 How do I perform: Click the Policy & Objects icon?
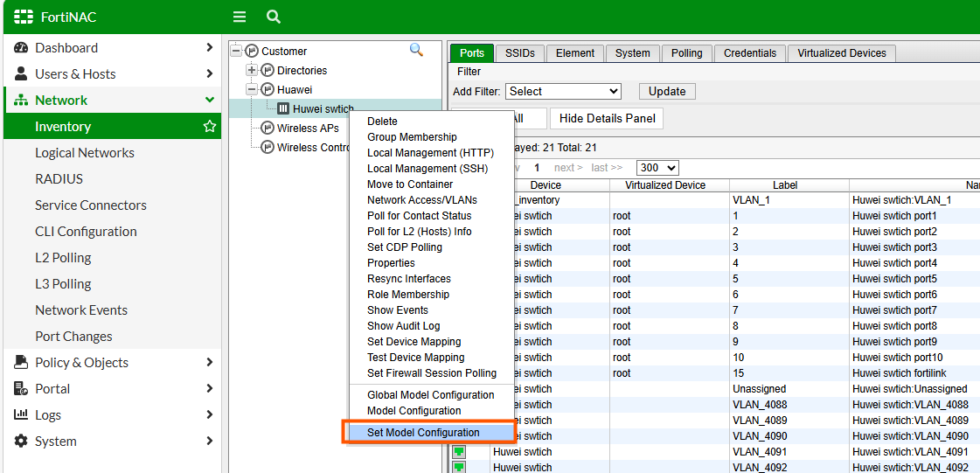coord(21,363)
